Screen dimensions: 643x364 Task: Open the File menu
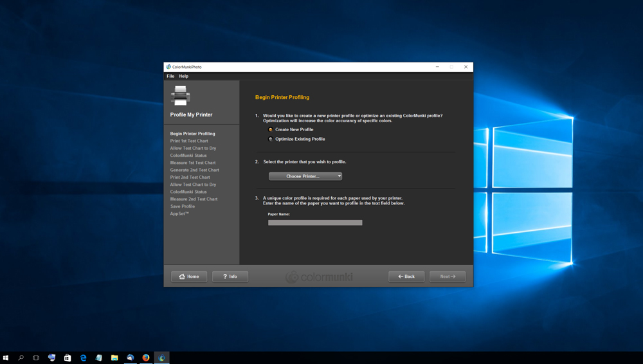[x=170, y=76]
